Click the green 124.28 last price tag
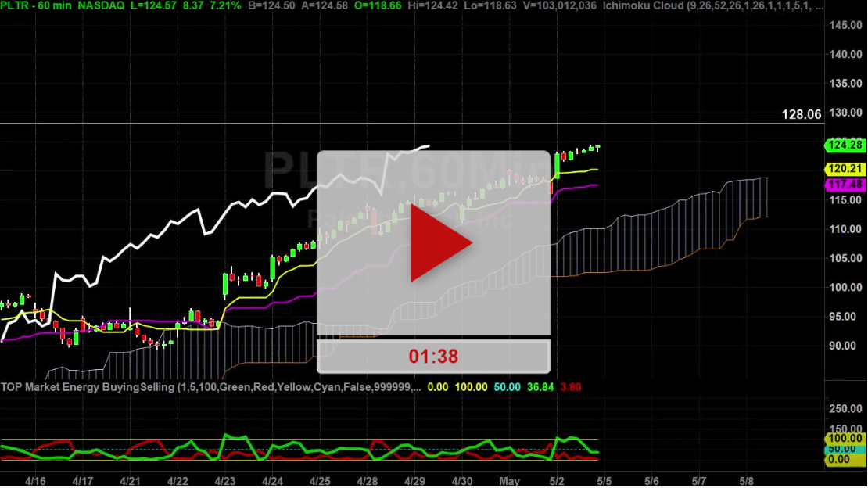Image resolution: width=868 pixels, height=488 pixels. coord(845,145)
